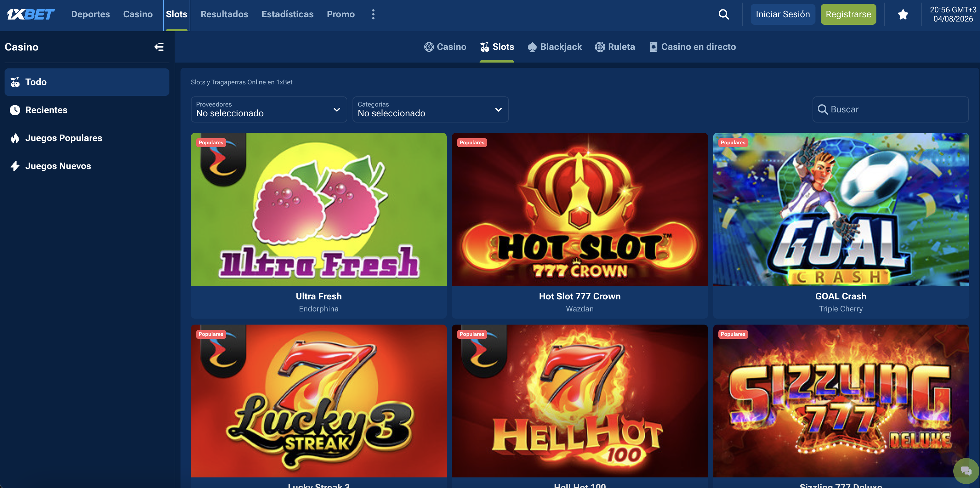Click the Populares badge on Sizzling 777 Deluxe

click(733, 334)
